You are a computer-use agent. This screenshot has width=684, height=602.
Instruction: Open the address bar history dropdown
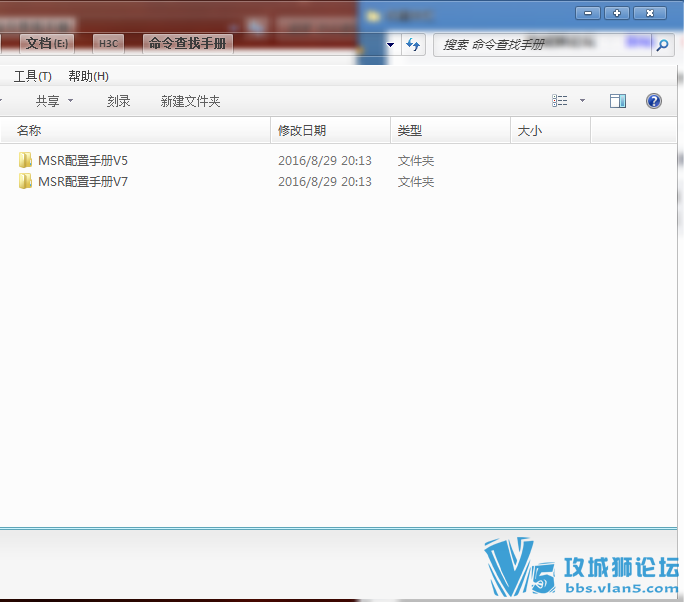(x=390, y=44)
